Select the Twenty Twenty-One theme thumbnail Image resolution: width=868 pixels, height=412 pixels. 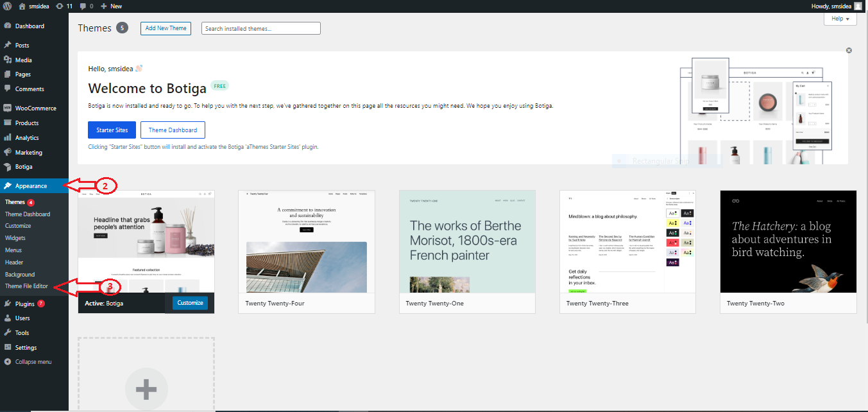click(467, 241)
